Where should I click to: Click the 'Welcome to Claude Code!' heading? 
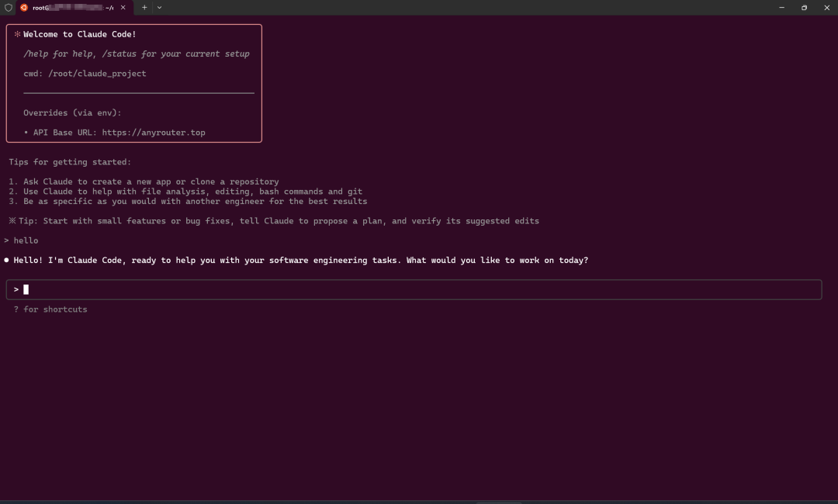[80, 34]
